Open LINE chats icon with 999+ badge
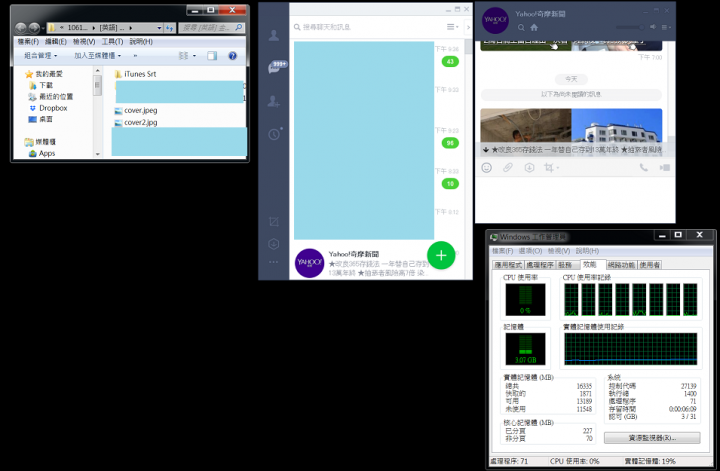Image resolution: width=720 pixels, height=471 pixels. click(277, 67)
